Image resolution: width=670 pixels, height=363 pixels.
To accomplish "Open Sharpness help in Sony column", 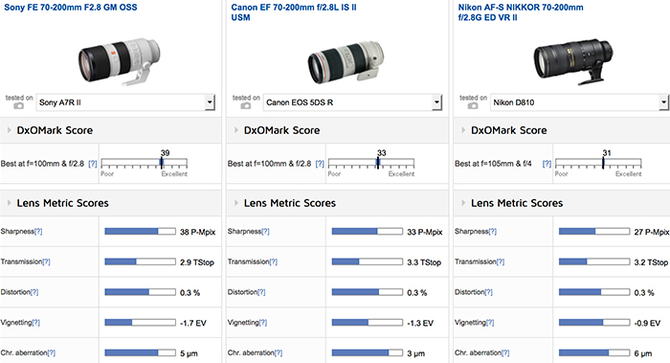I will pos(38,231).
